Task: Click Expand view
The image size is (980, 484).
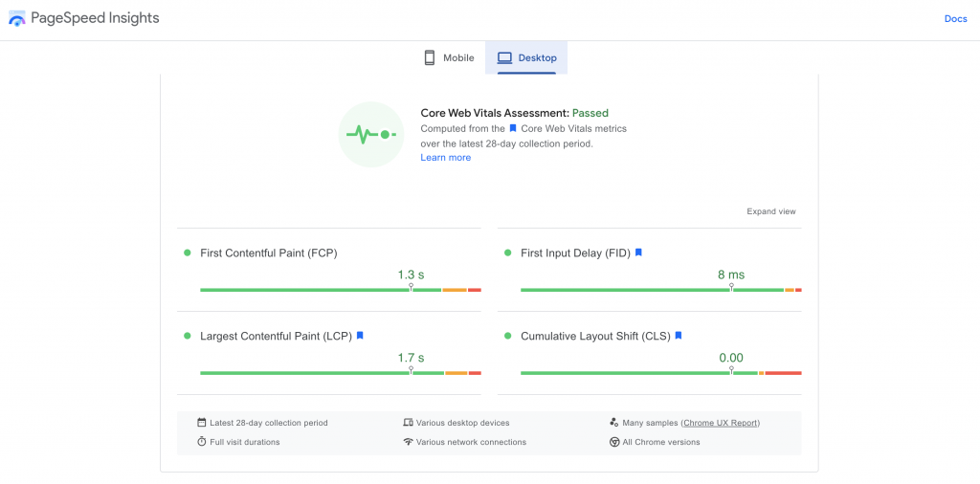Action: (771, 211)
